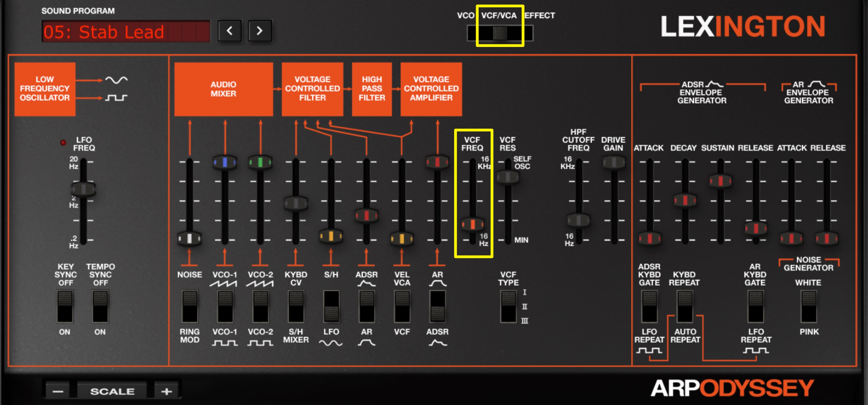The image size is (868, 405).
Task: Toggle the NOISE / RING MOD switch
Action: coord(190,306)
